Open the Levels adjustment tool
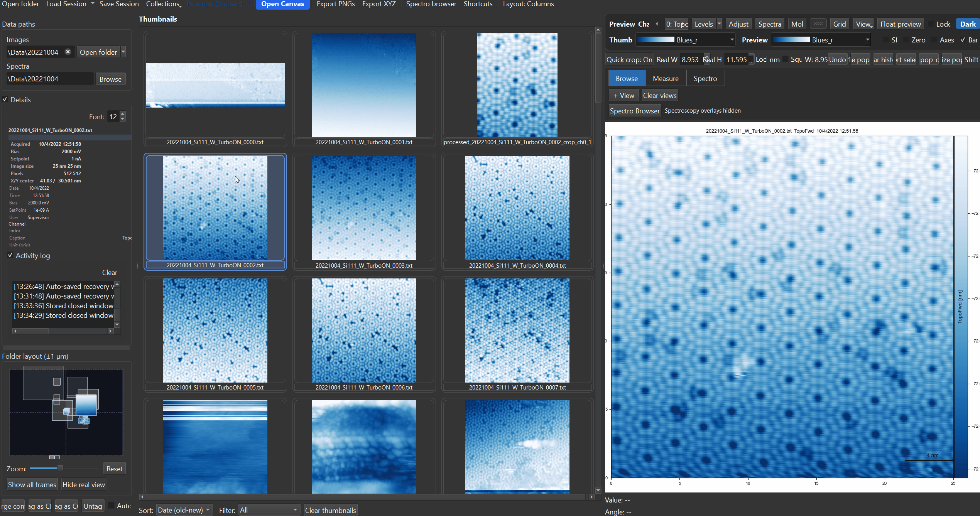 tap(703, 24)
